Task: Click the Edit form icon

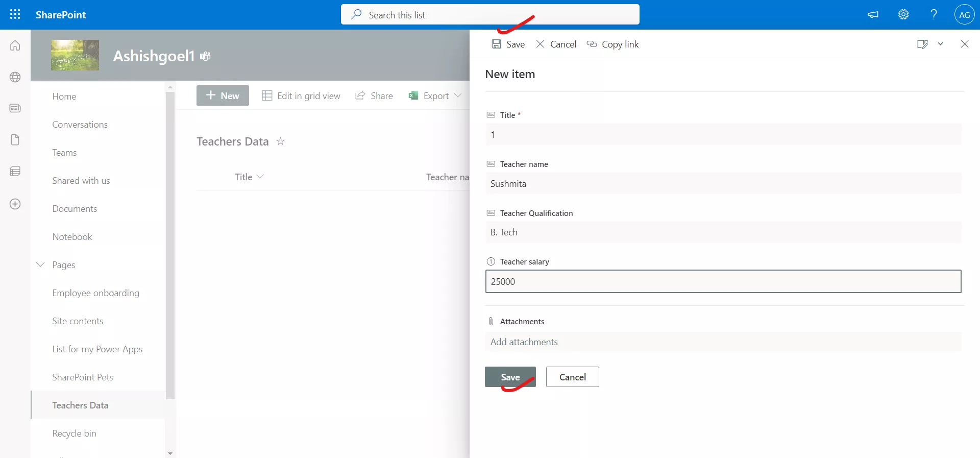Action: point(922,44)
